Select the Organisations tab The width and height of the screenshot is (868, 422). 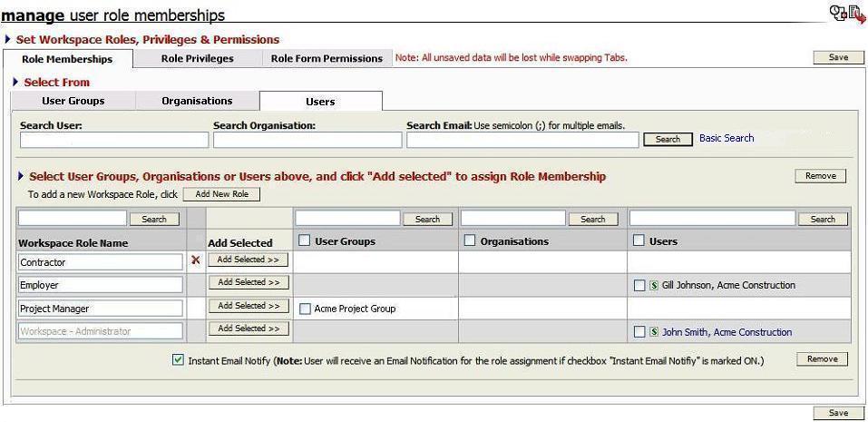[197, 101]
